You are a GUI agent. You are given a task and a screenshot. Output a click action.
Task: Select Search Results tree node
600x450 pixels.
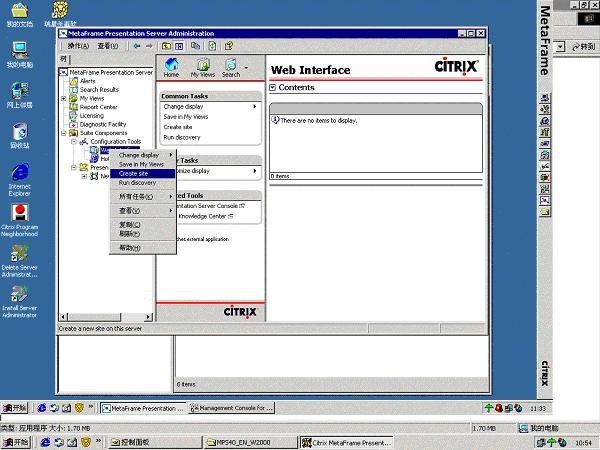pyautogui.click(x=99, y=90)
